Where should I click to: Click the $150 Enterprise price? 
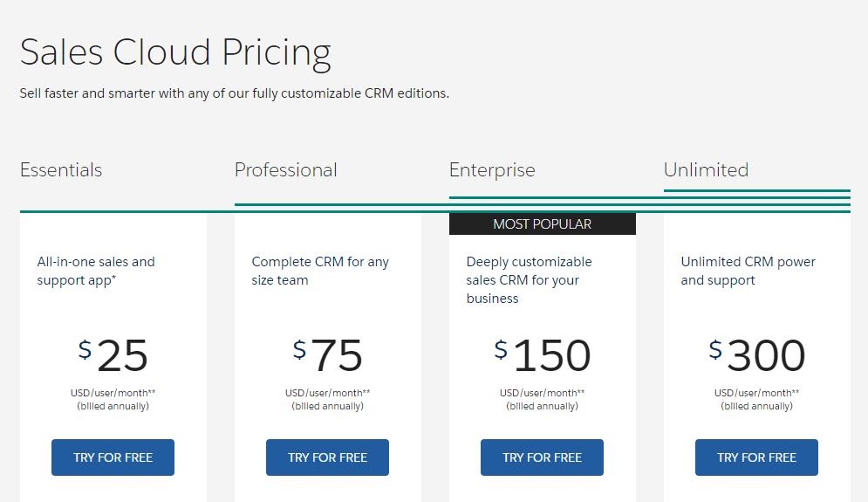(x=543, y=355)
